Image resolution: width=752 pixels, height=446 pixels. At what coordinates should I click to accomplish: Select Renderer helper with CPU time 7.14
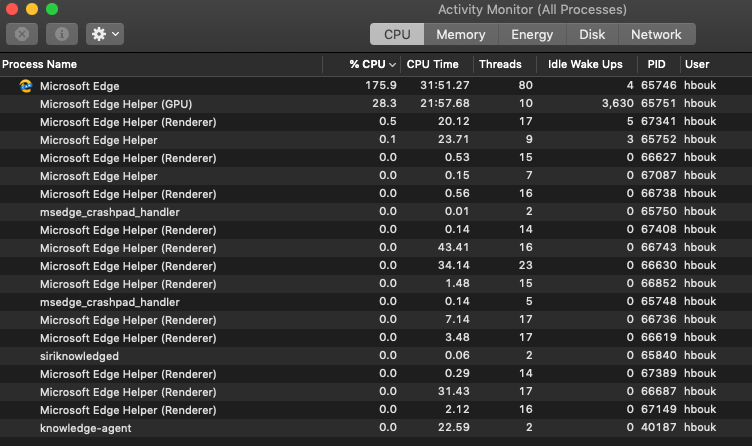(376, 320)
